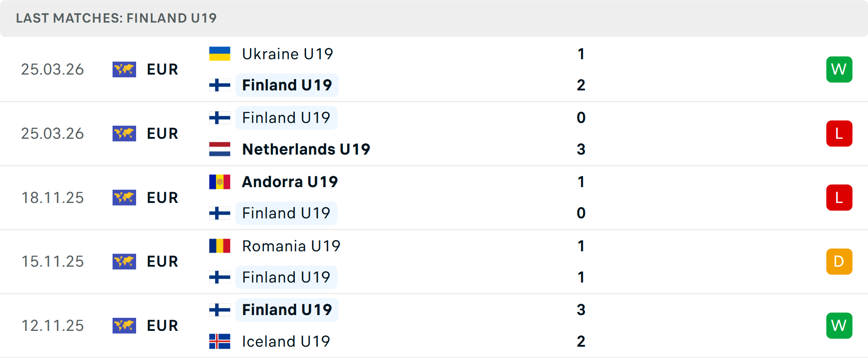
Task: Click the Finland flag beside Ukraine U19
Action: [220, 85]
